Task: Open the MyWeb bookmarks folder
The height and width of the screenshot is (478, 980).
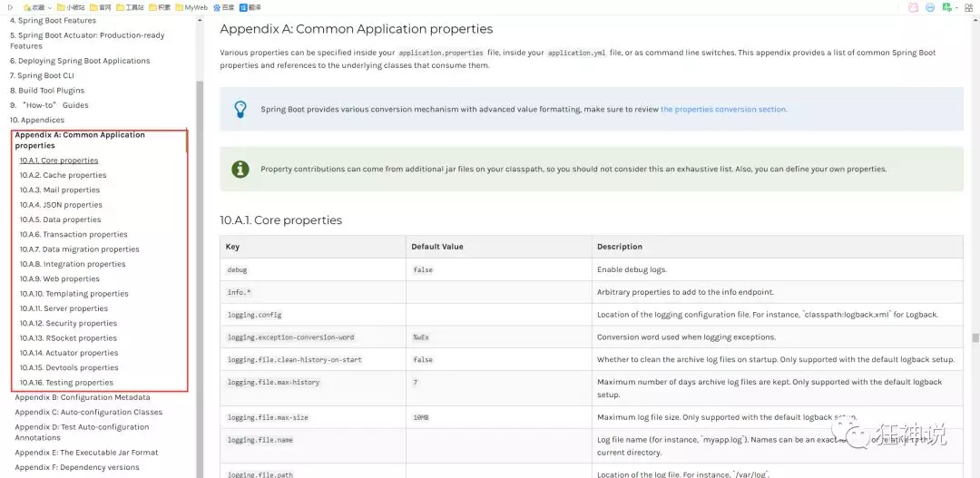Action: [191, 7]
